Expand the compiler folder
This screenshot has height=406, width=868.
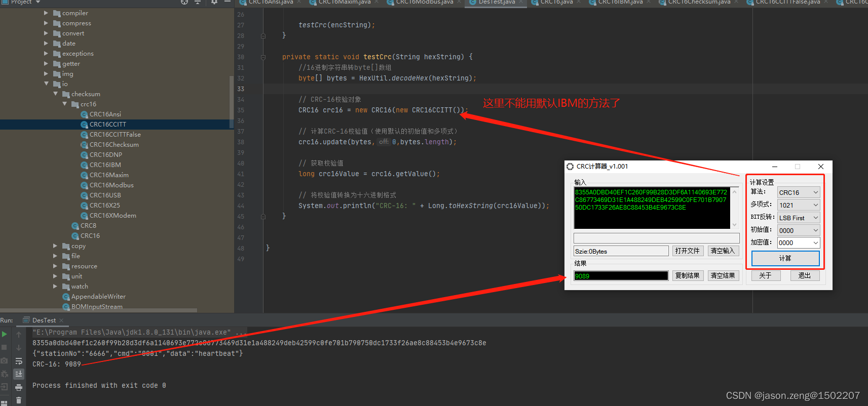46,13
